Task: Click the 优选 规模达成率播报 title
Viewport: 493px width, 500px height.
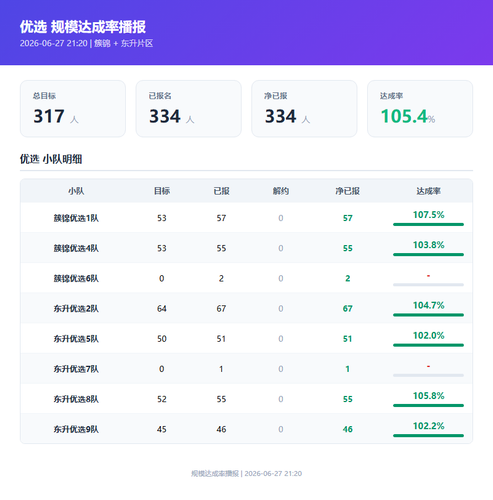Action: click(x=83, y=27)
